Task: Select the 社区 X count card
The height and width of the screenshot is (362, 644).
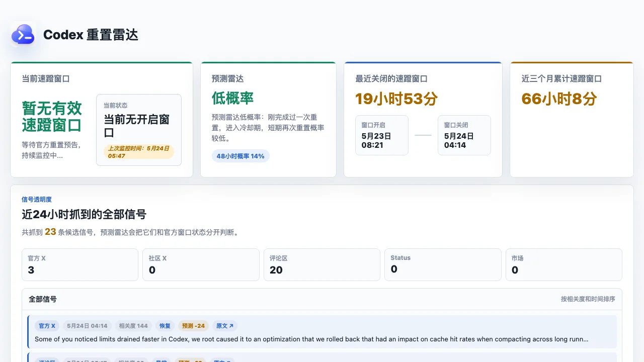Action: point(201,264)
